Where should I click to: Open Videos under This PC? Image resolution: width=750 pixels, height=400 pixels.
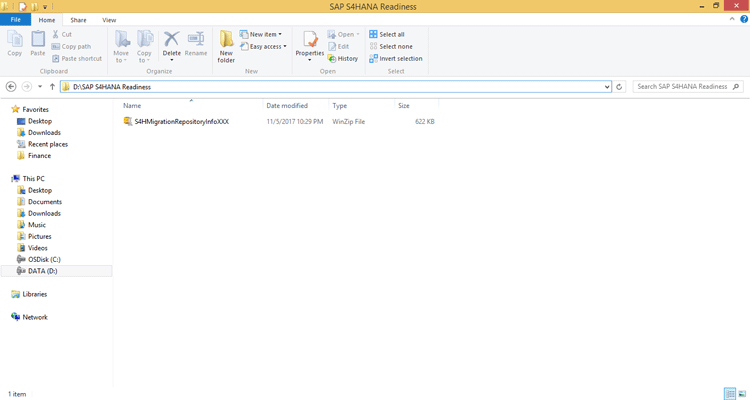click(x=33, y=248)
